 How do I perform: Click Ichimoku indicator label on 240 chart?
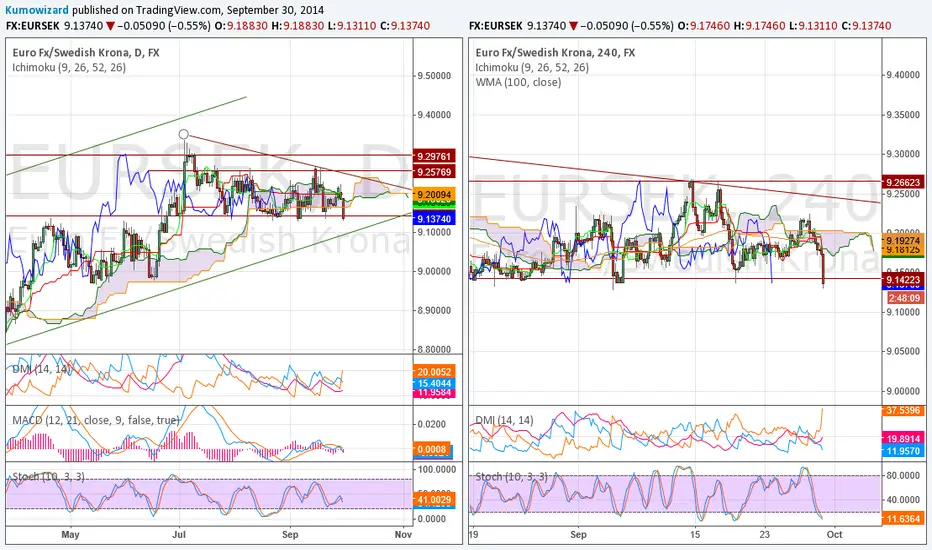[532, 67]
